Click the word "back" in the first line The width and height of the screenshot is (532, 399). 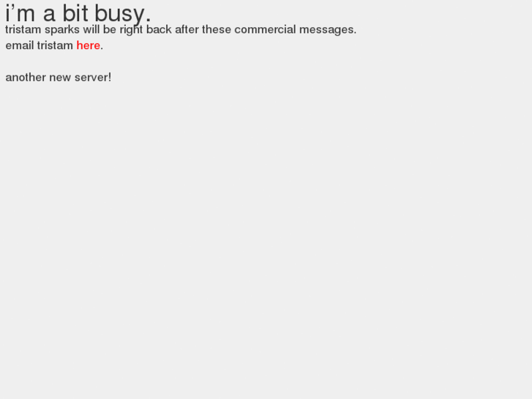(159, 29)
